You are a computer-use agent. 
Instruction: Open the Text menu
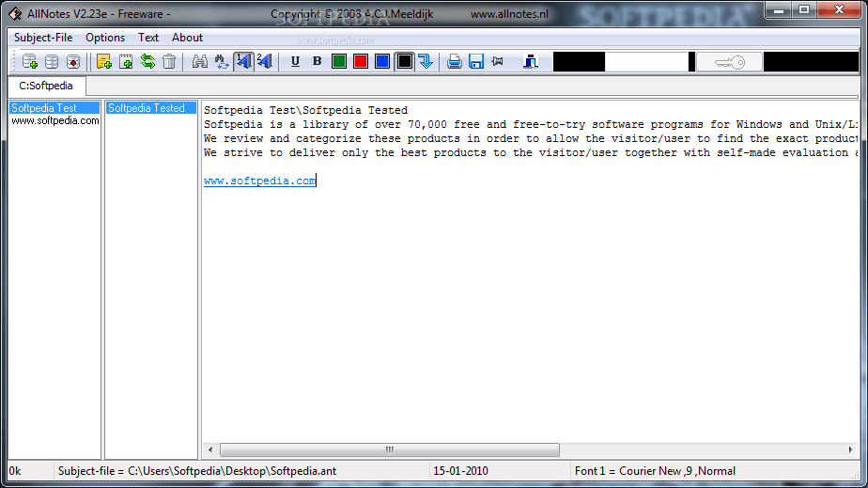tap(148, 38)
